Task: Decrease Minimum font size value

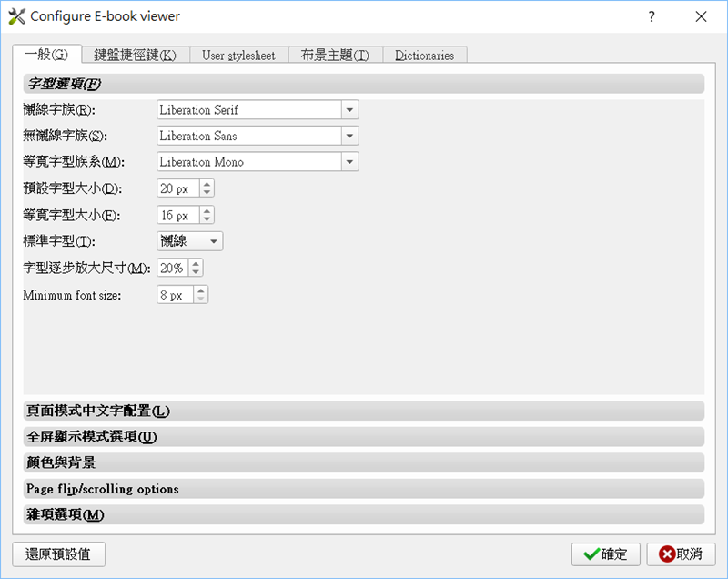Action: [x=200, y=299]
